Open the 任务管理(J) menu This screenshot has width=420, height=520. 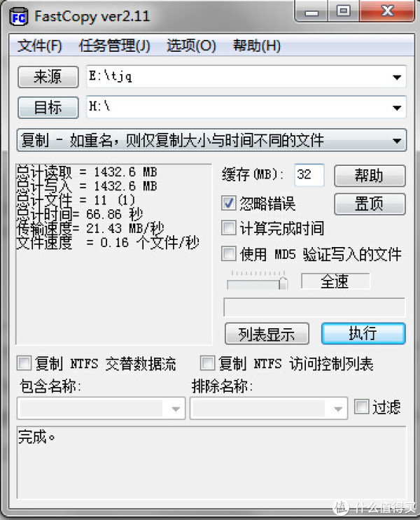[x=115, y=45]
